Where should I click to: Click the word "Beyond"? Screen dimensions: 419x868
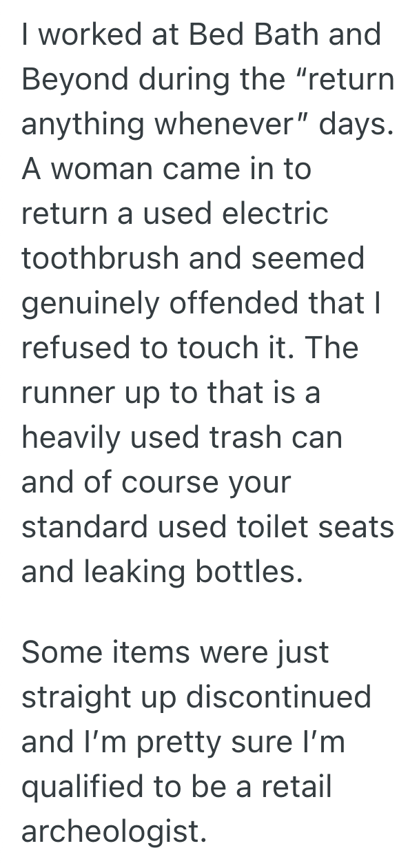click(x=72, y=80)
